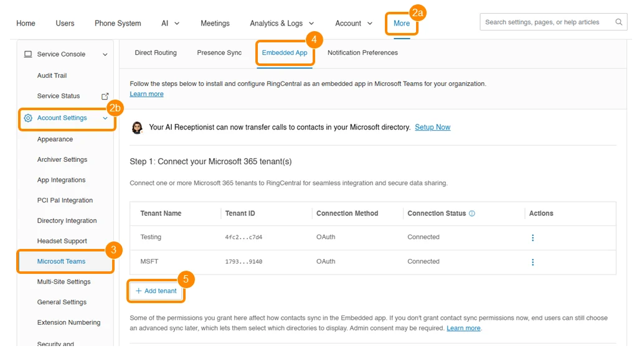Screen dimensions: 644x356
Task: Open Headset Support
Action: pyautogui.click(x=62, y=241)
